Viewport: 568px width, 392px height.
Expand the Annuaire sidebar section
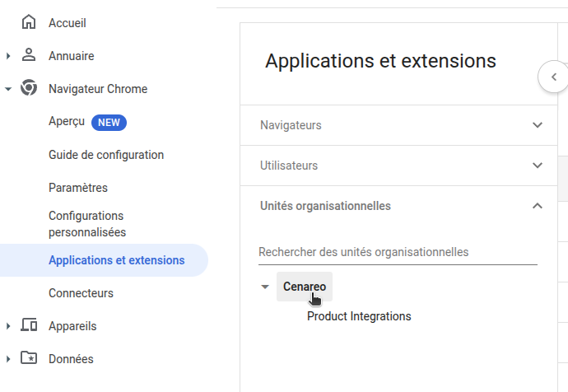point(8,56)
